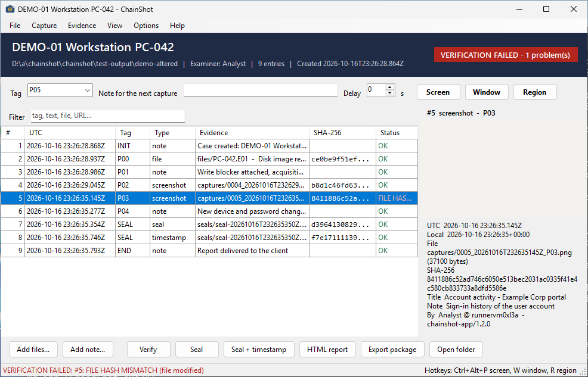Click the FILE HAS... status cell
This screenshot has height=377, width=588.
click(x=397, y=198)
